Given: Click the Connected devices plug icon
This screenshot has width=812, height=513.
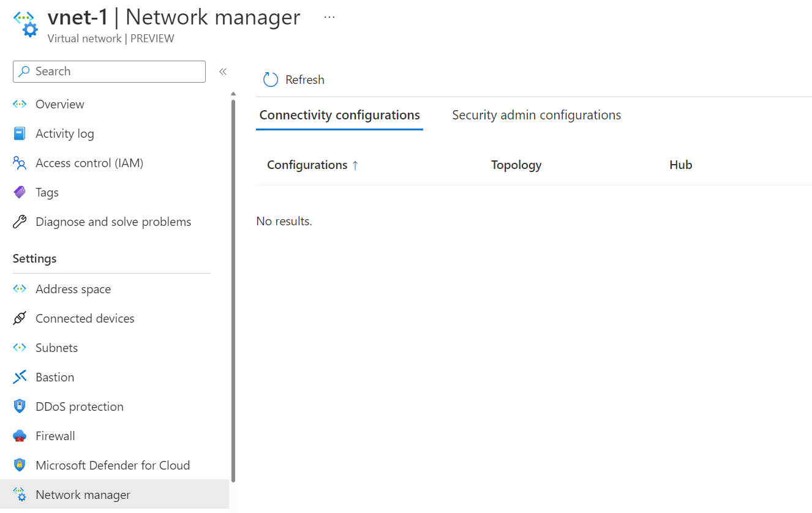Looking at the screenshot, I should tap(20, 318).
